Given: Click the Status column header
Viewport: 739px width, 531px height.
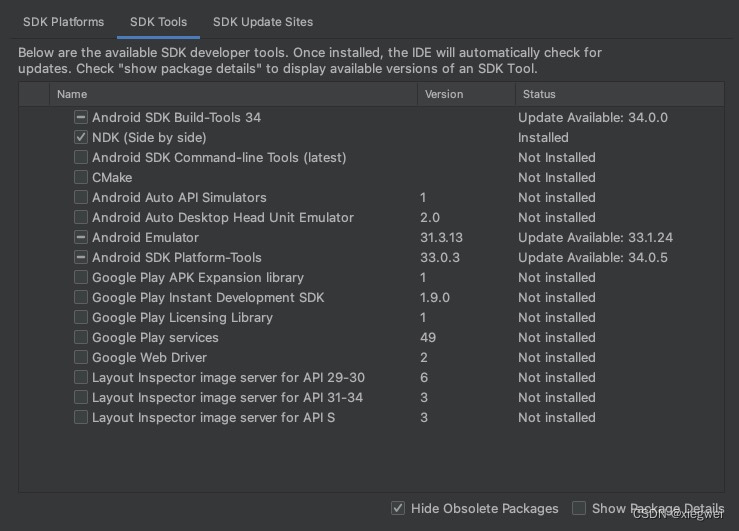Looking at the screenshot, I should (620, 94).
